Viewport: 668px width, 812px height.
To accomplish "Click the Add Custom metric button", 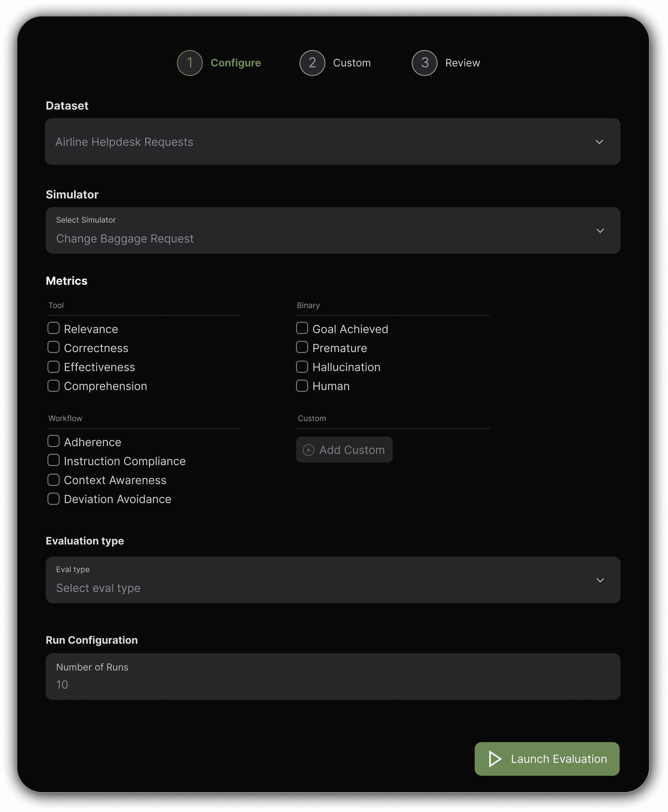I will pyautogui.click(x=344, y=450).
